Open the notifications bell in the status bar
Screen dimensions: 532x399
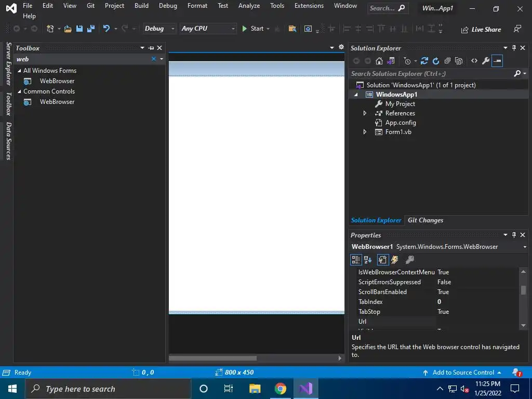click(x=517, y=373)
